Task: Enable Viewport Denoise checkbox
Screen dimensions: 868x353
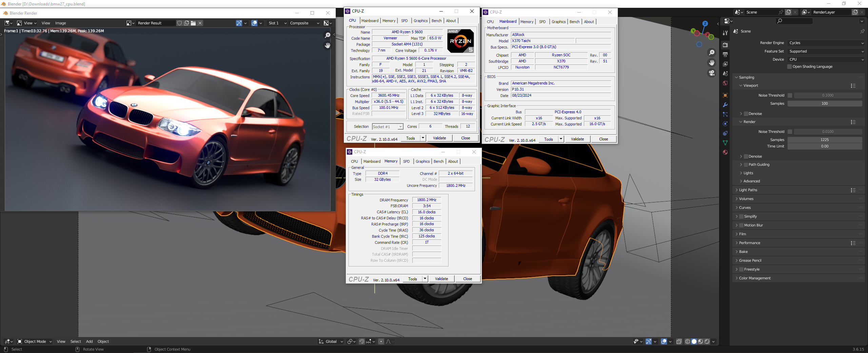Action: pyautogui.click(x=746, y=114)
